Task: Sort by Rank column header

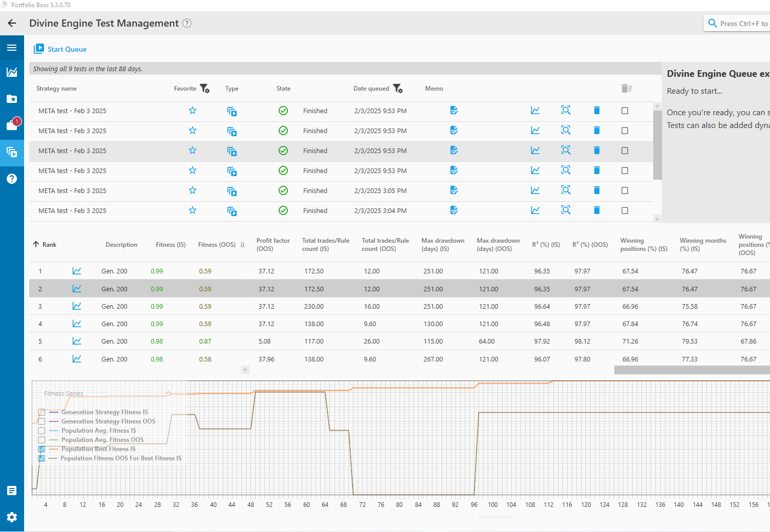Action: click(x=49, y=245)
